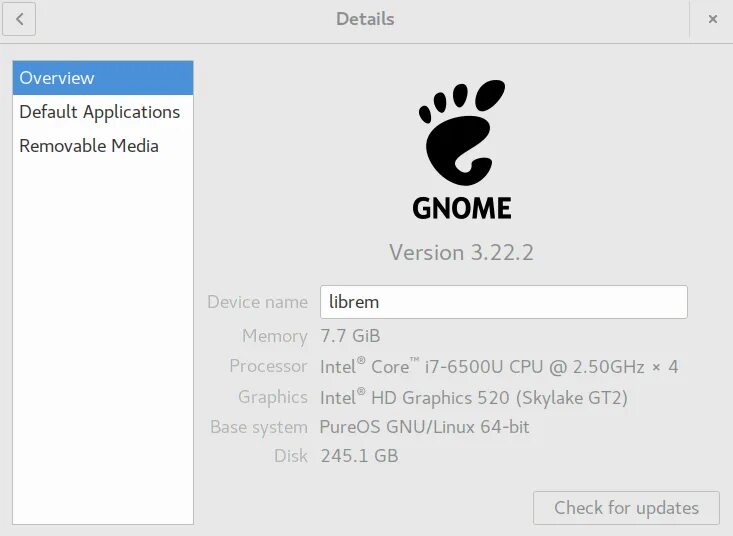Focus the Device name text field
Image resolution: width=733 pixels, height=536 pixels.
tap(503, 302)
